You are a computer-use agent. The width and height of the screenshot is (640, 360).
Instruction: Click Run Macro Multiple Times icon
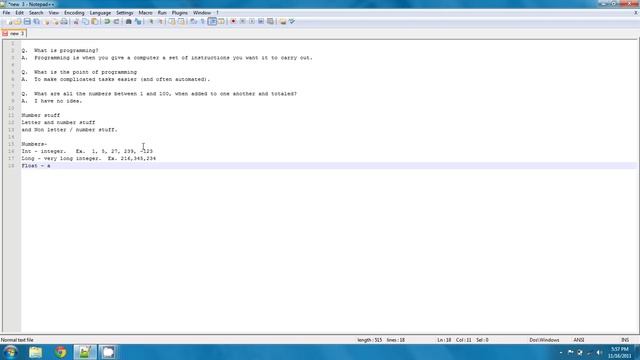click(261, 21)
